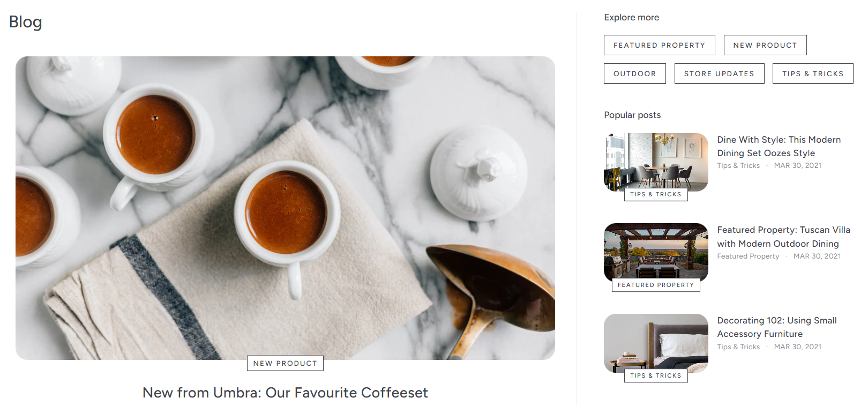
Task: Select the Store Updates tag button
Action: click(x=719, y=73)
